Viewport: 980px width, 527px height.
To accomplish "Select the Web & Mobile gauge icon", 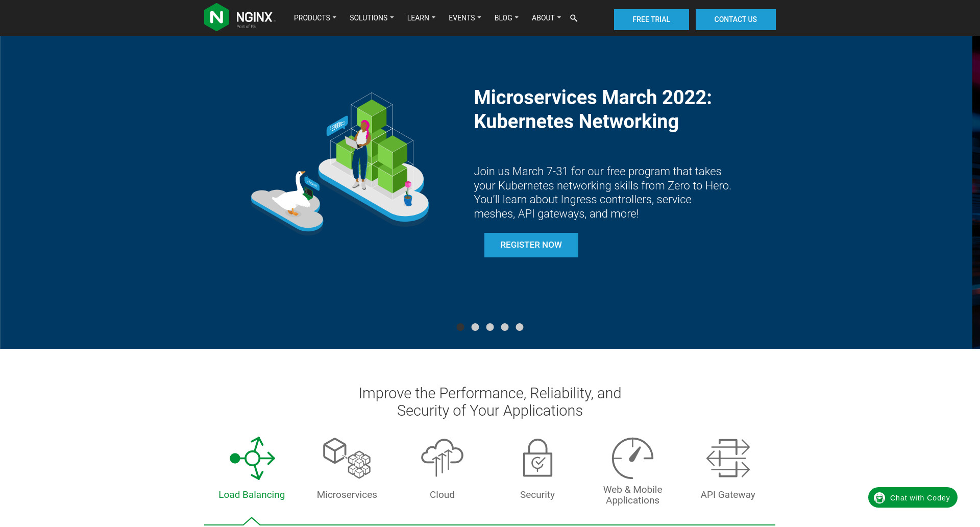I will (632, 458).
